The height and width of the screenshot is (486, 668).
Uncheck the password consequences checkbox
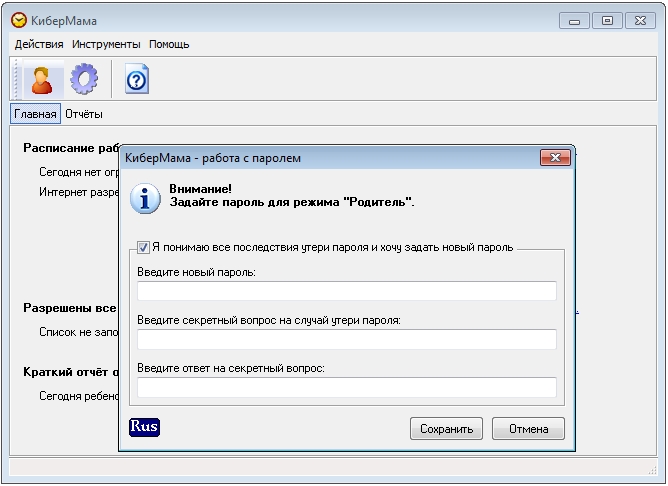[x=143, y=247]
